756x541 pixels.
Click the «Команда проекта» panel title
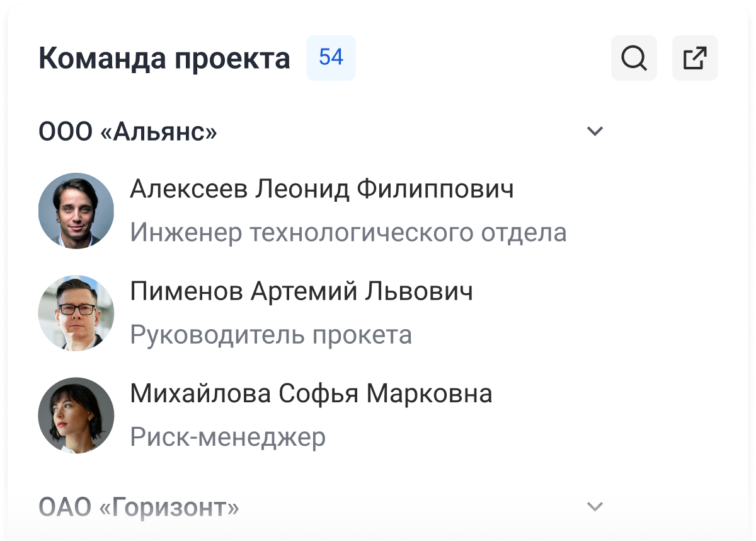164,57
